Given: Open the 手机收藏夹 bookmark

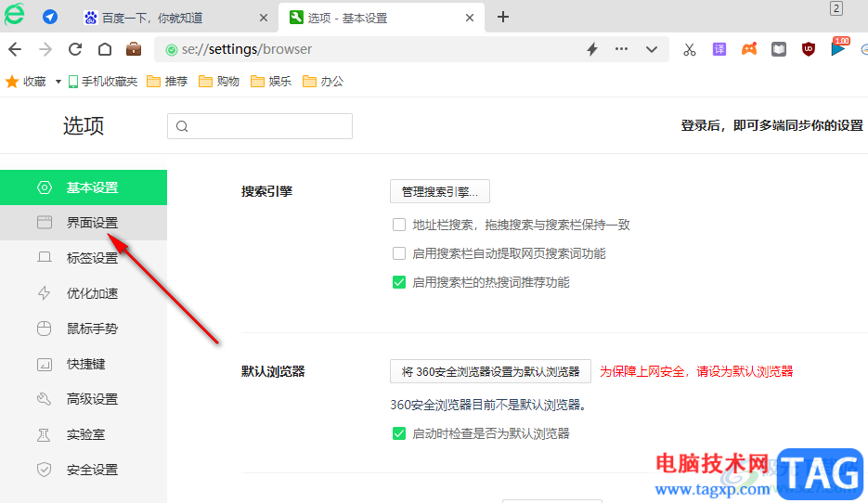Looking at the screenshot, I should 102,82.
